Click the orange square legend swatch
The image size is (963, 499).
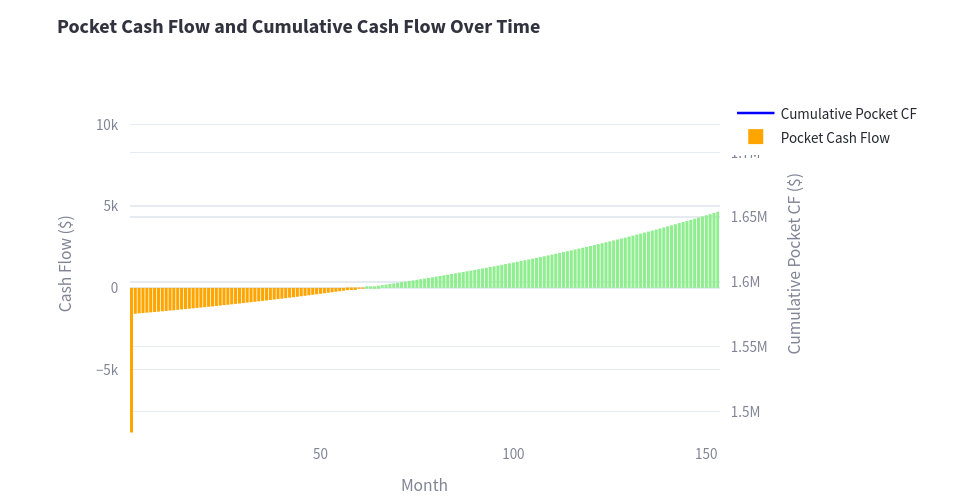coord(755,137)
